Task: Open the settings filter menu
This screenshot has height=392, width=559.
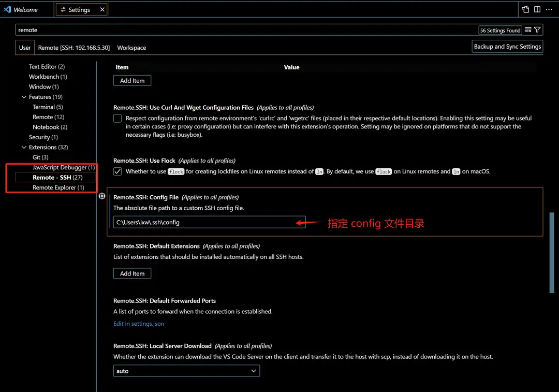Action: [x=537, y=30]
